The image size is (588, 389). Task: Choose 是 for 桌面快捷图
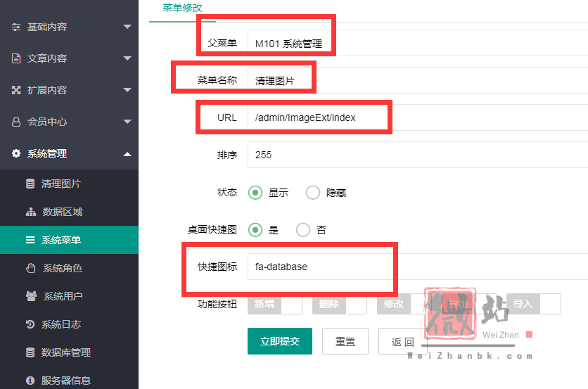[x=255, y=230]
